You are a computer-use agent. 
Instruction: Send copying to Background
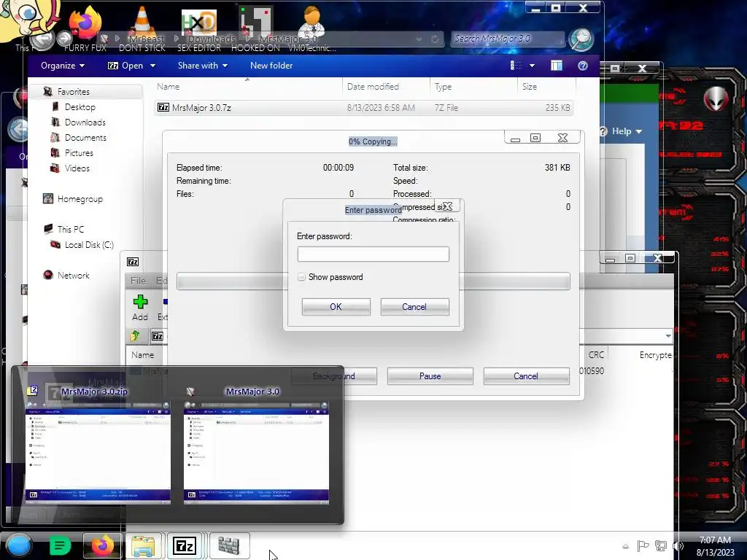pos(334,376)
